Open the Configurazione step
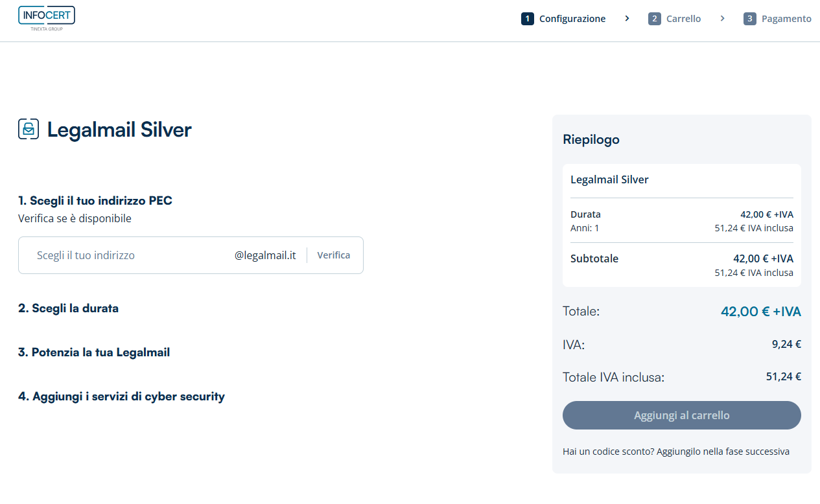This screenshot has height=504, width=820. (x=572, y=19)
